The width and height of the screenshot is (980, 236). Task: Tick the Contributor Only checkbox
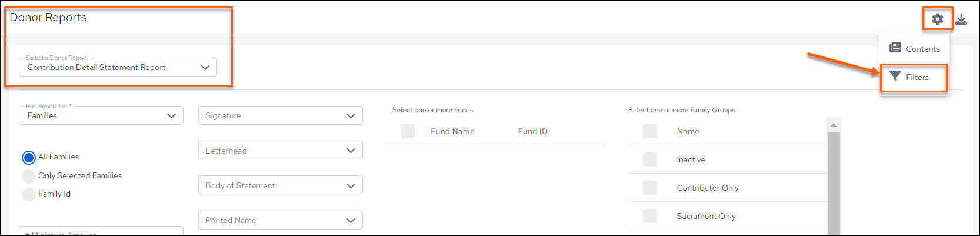click(650, 188)
